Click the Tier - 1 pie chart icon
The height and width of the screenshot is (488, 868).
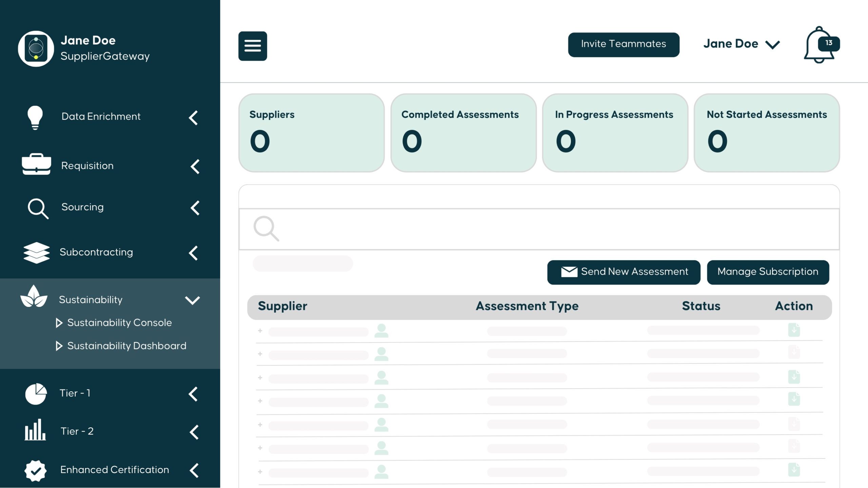(x=36, y=394)
